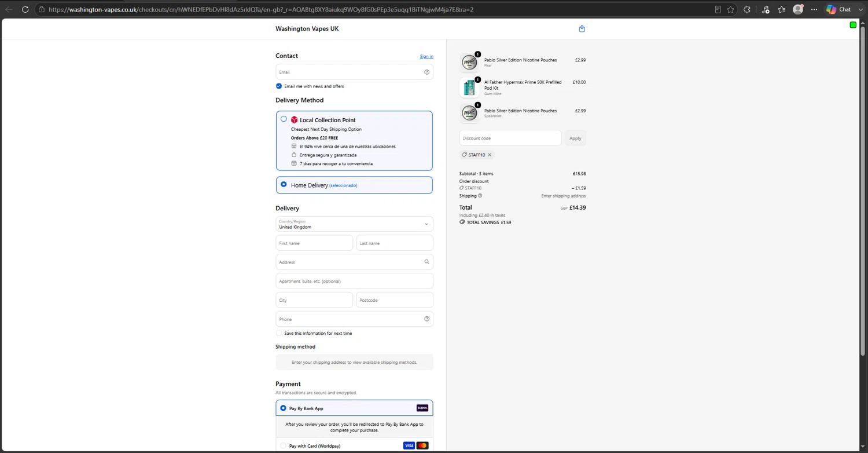Screen dimensions: 868x453
Task: Open the browser profile avatar
Action: pos(798,9)
